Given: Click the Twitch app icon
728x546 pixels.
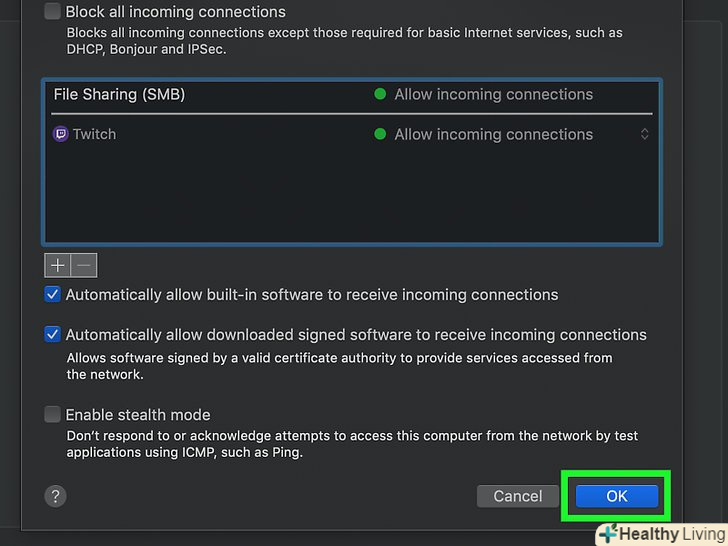Looking at the screenshot, I should point(61,134).
